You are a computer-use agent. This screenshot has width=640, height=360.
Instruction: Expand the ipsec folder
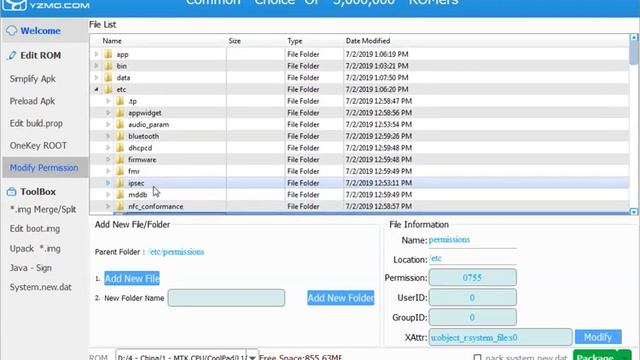pyautogui.click(x=108, y=183)
